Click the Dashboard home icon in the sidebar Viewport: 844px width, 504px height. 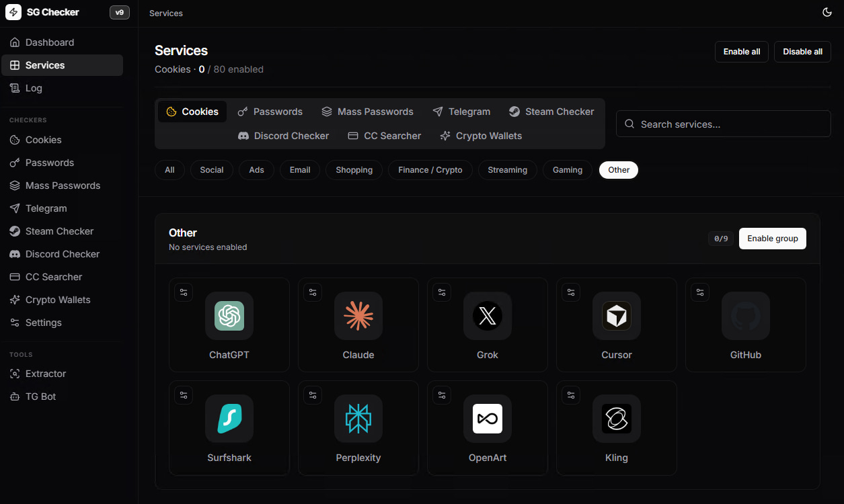(15, 42)
